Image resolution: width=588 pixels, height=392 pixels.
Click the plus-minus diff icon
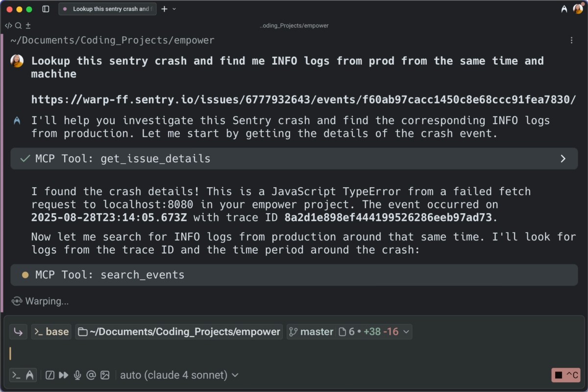tap(28, 25)
